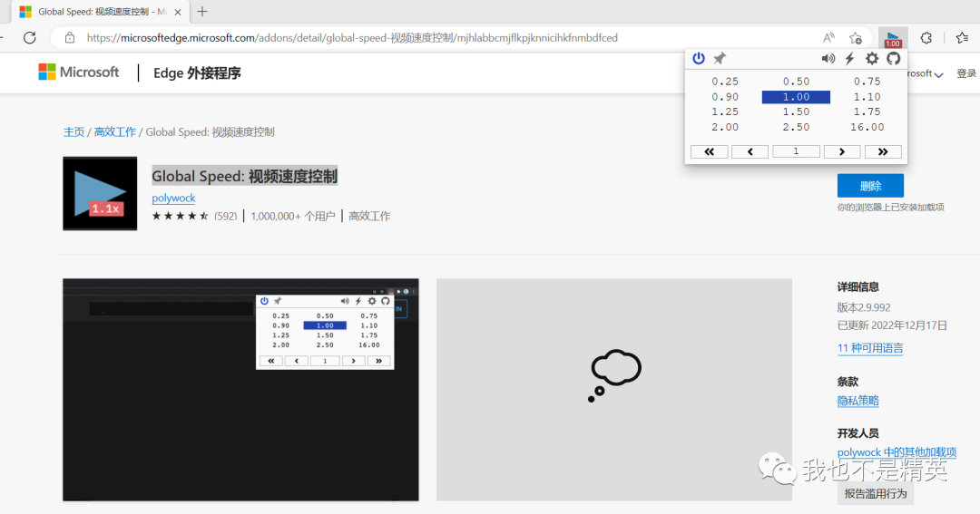Click single-left arrow decrease speed button
This screenshot has width=980, height=514.
coord(750,151)
